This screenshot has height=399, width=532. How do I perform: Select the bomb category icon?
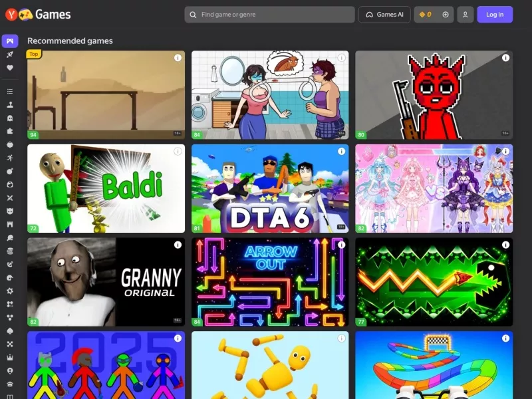tap(10, 172)
